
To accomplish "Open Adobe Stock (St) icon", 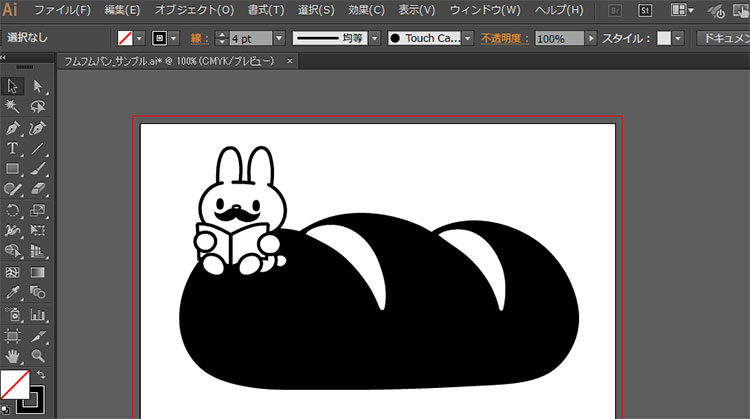I will click(x=645, y=10).
